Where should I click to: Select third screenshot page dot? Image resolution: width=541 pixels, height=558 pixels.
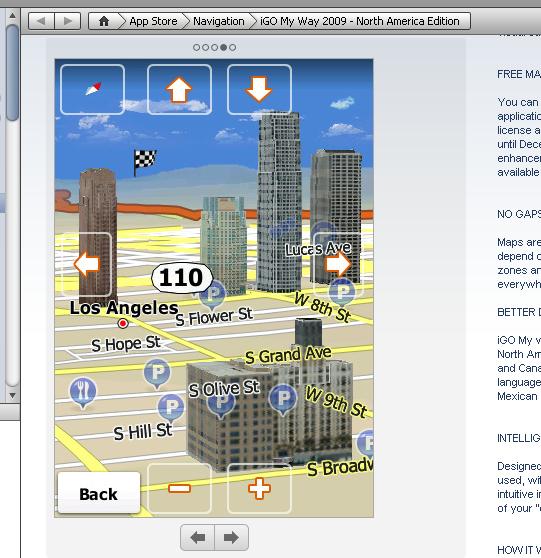point(214,47)
